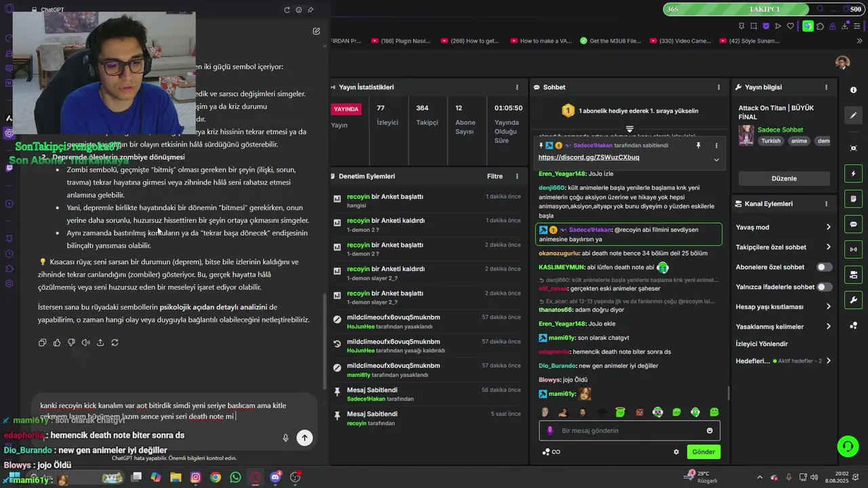
Task: Unpin the pinned Discord message
Action: tap(698, 145)
